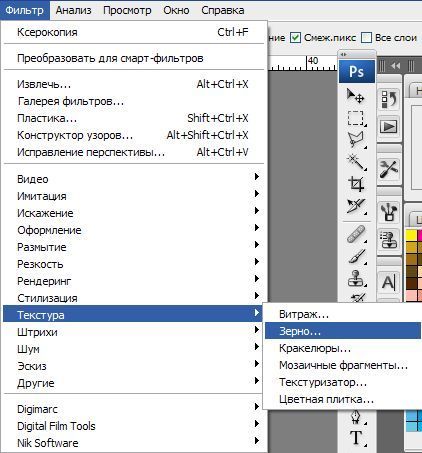Choose Преобразовать для смарт-фильтров
This screenshot has width=422, height=453.
(x=134, y=58)
